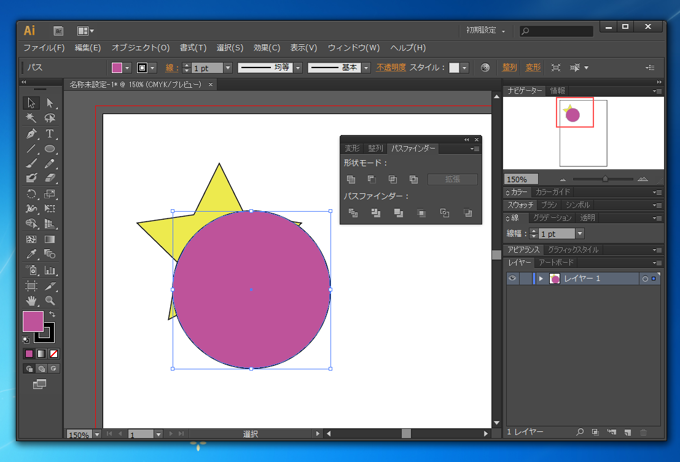Click the Divide pathfinder icon

(353, 213)
